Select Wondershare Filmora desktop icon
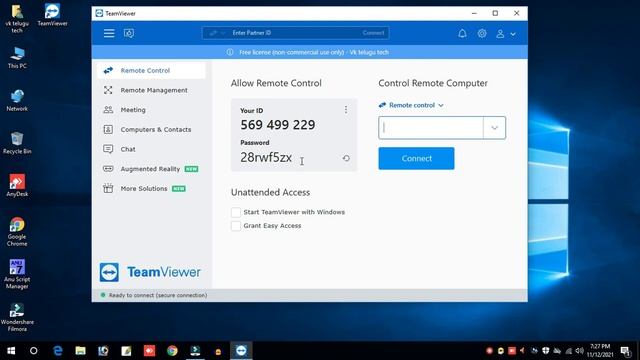The image size is (640, 360). pyautogui.click(x=17, y=317)
